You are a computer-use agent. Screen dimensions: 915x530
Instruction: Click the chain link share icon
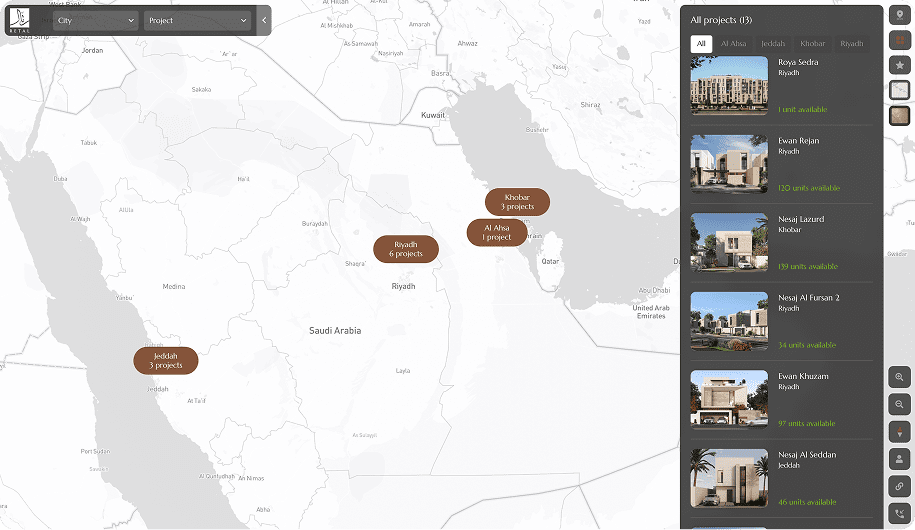pos(900,486)
